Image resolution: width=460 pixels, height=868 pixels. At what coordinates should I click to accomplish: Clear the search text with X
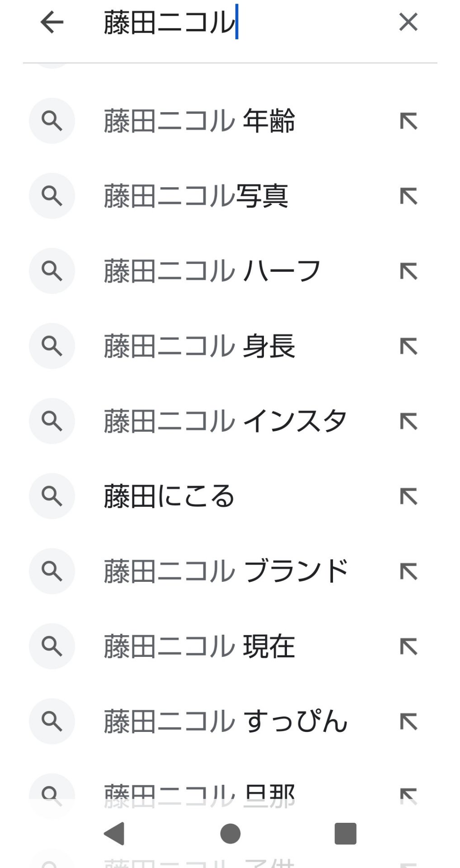[x=408, y=22]
